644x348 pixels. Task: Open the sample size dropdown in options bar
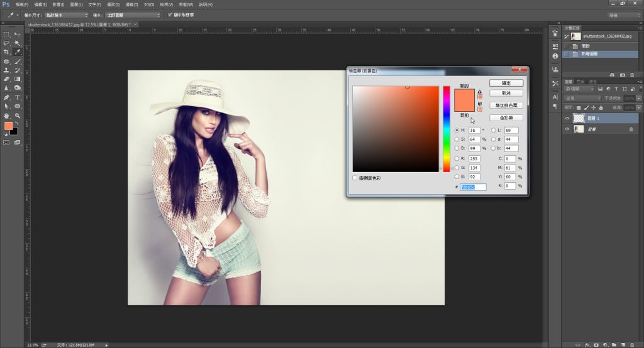tap(67, 14)
